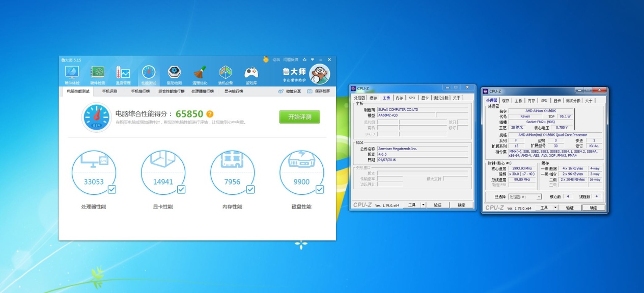Image resolution: width=644 pixels, height=293 pixels.
Task: Open the 论坛 forum link
Action: (x=276, y=60)
